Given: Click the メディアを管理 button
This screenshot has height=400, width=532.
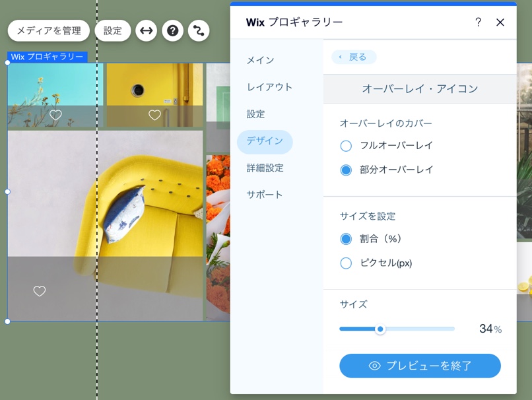Looking at the screenshot, I should tap(49, 31).
